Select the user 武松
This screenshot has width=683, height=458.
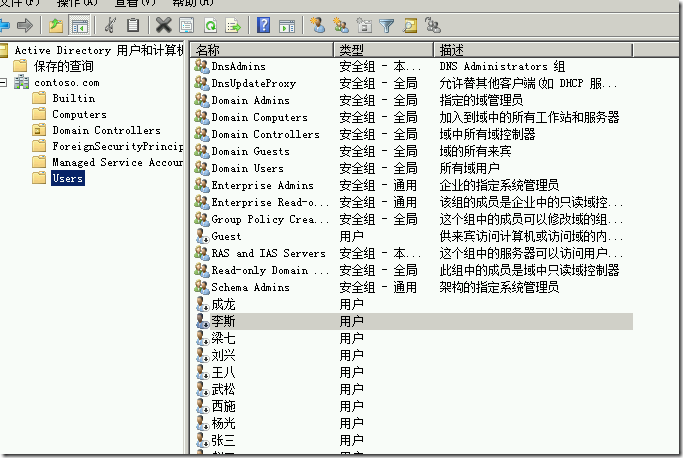click(413, 389)
